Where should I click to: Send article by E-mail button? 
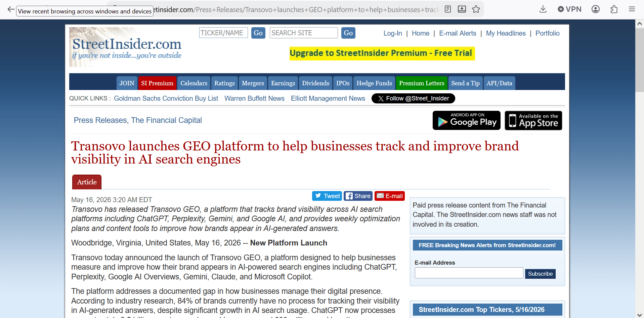(x=390, y=196)
